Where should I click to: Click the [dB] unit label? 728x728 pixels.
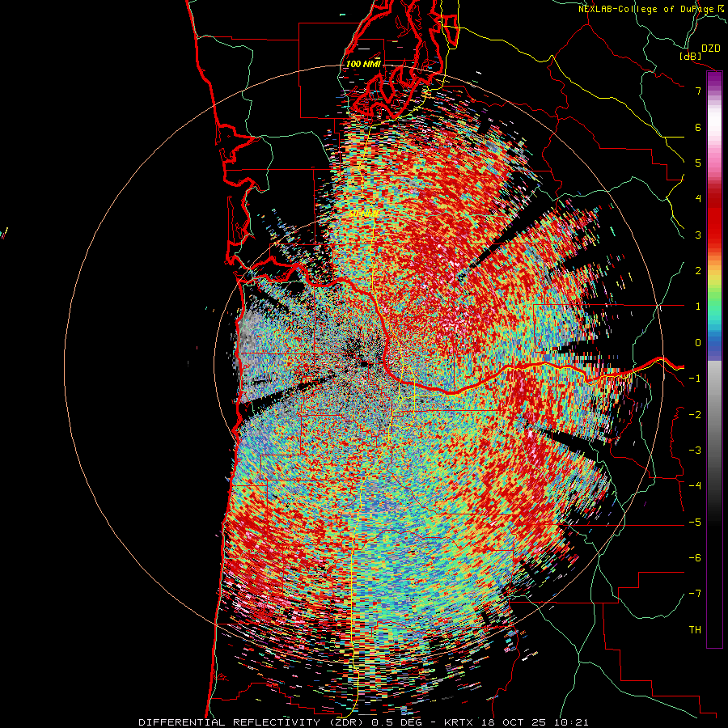[691, 56]
